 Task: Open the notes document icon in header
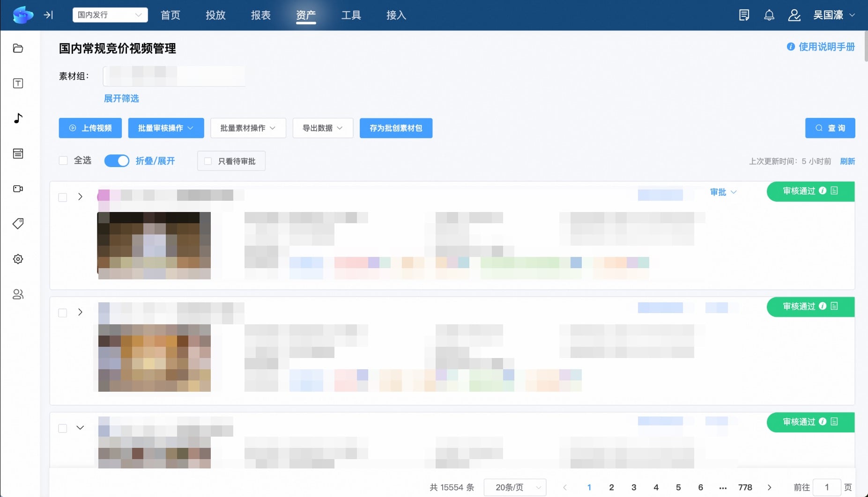tap(744, 15)
